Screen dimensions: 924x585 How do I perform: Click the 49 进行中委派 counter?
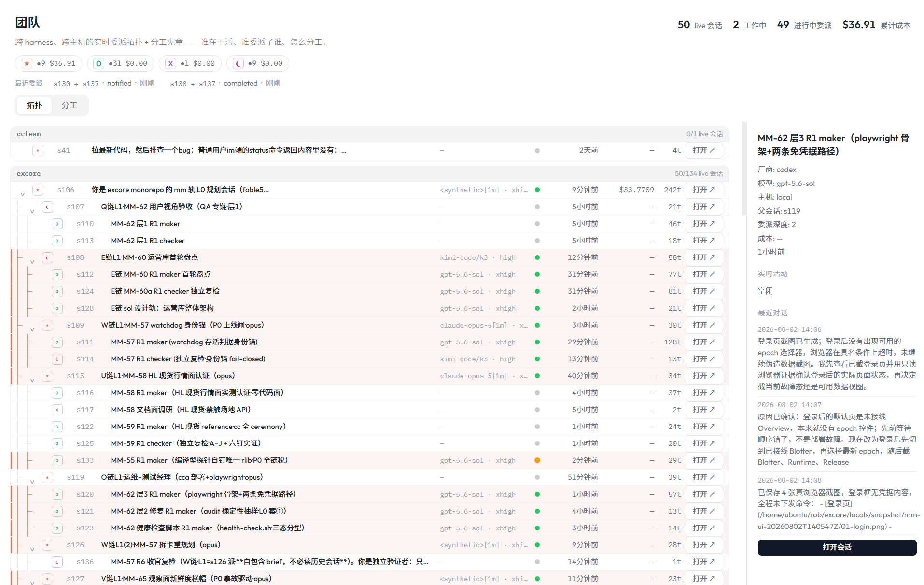pos(804,25)
